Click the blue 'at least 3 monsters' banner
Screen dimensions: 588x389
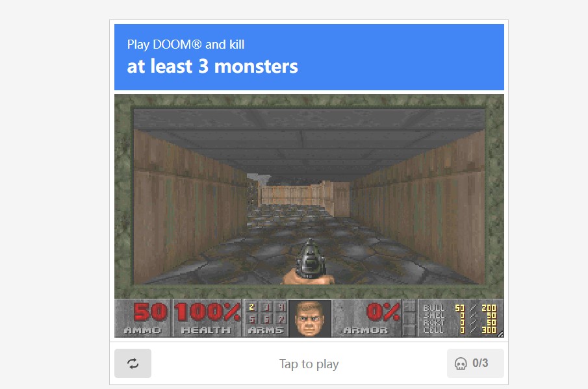[x=309, y=57]
